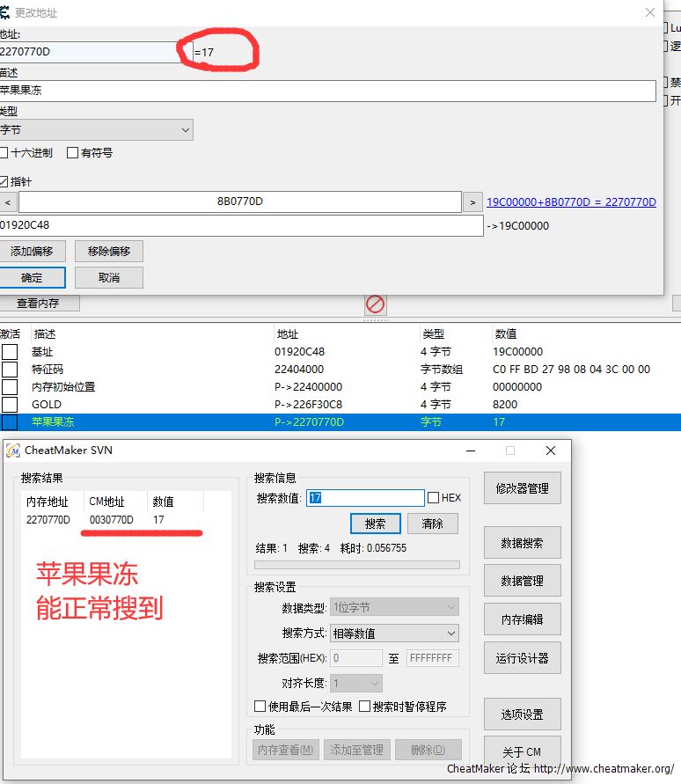681x784 pixels.
Task: Open the 类型 type dropdown showing 字节
Action: point(97,130)
